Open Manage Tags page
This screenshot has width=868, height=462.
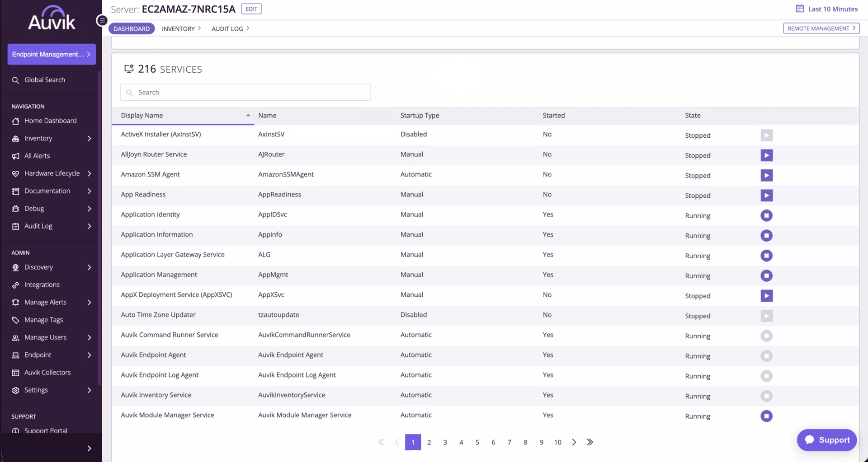click(x=43, y=320)
